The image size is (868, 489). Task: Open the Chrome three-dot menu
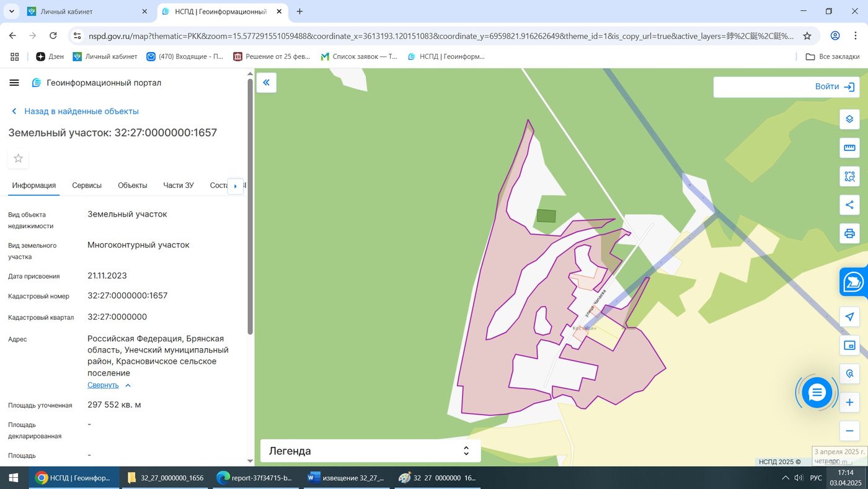(856, 36)
